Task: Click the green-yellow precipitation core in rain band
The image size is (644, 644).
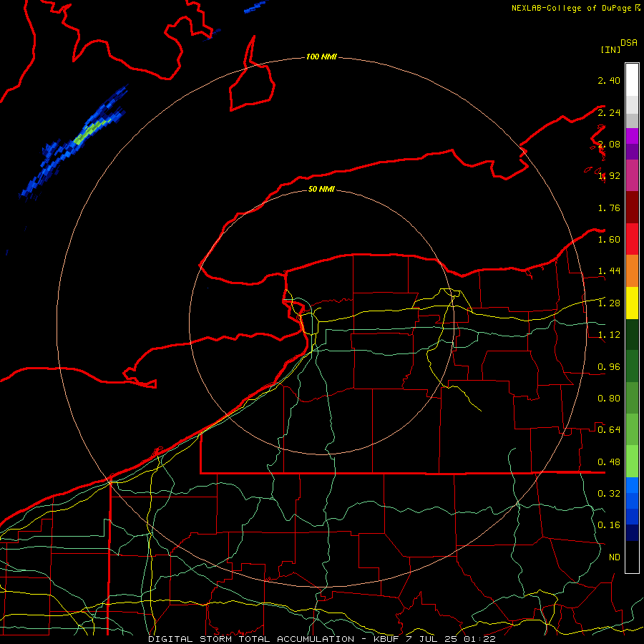Action: (92, 132)
